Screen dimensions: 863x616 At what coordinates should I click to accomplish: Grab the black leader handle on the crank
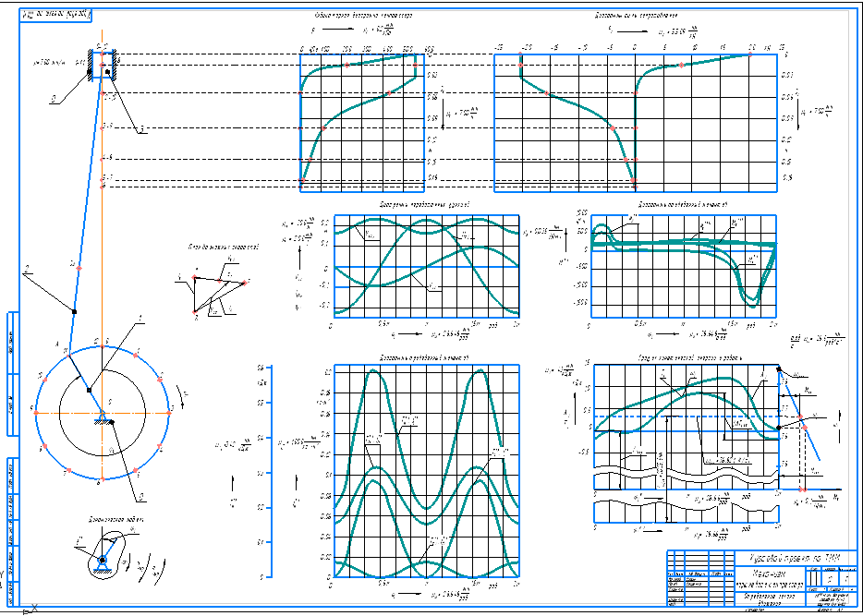point(89,390)
